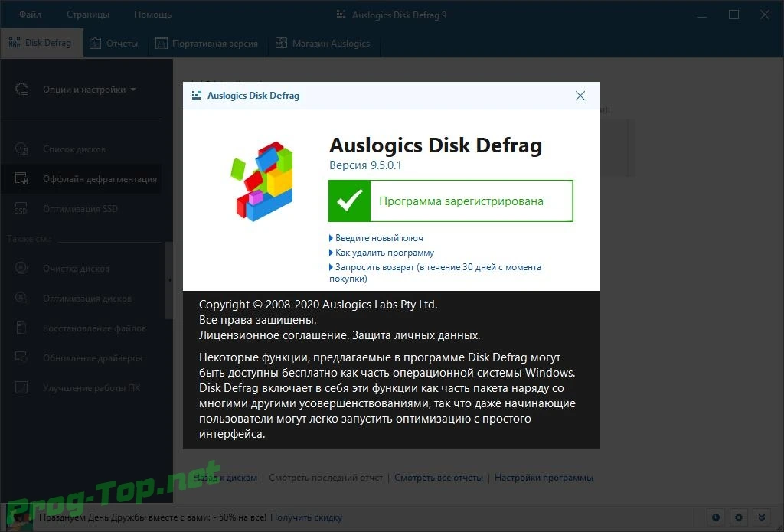784x532 pixels.
Task: Open the Магазин Auslogics tab
Action: pyautogui.click(x=324, y=44)
